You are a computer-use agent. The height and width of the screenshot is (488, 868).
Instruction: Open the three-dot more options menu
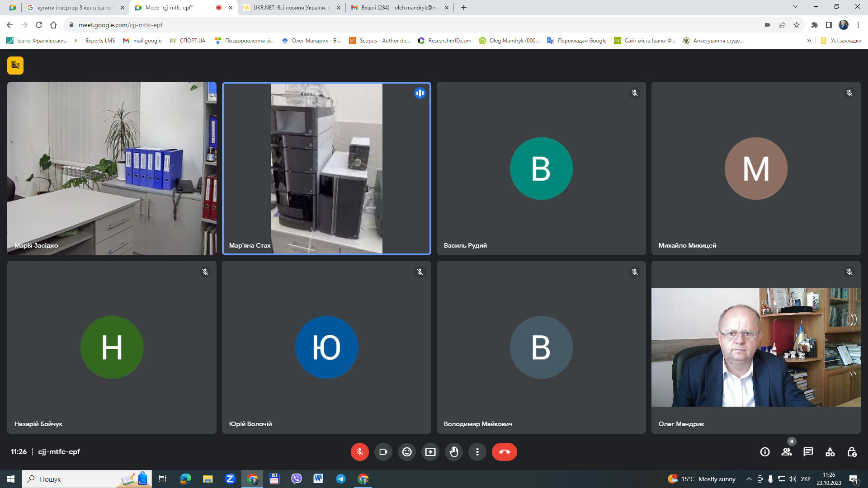(x=477, y=452)
